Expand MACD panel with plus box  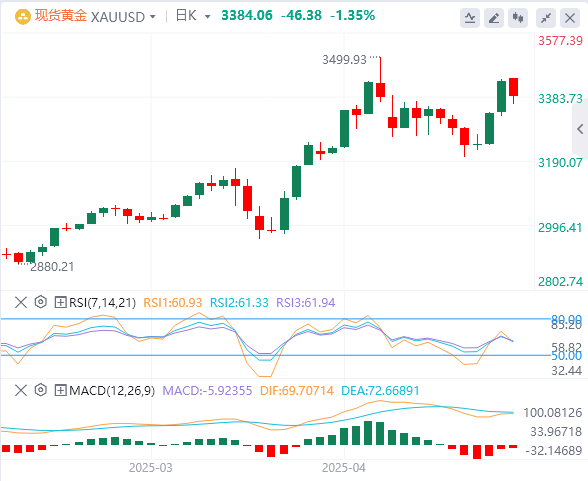click(60, 390)
